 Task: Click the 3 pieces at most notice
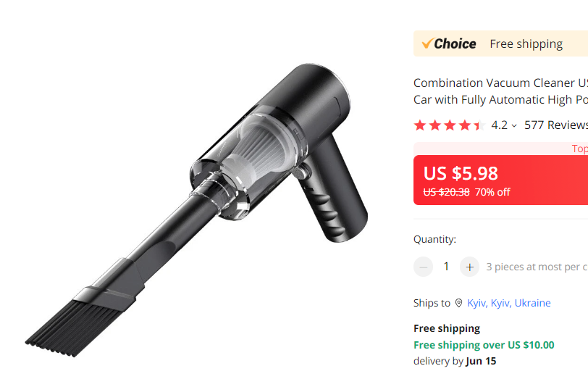coord(537,267)
